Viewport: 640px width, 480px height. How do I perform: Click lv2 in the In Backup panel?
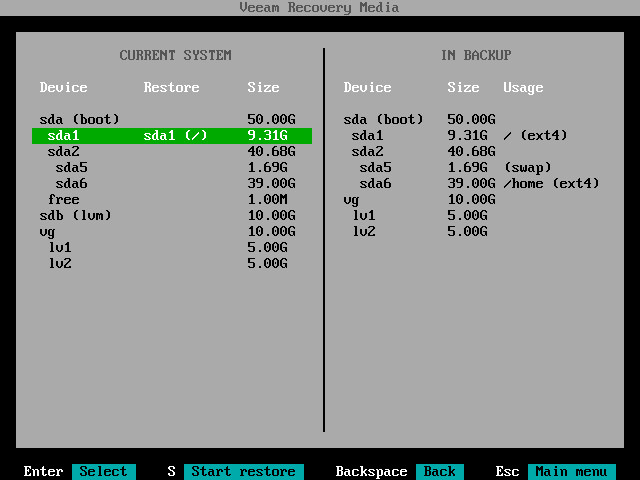point(364,232)
